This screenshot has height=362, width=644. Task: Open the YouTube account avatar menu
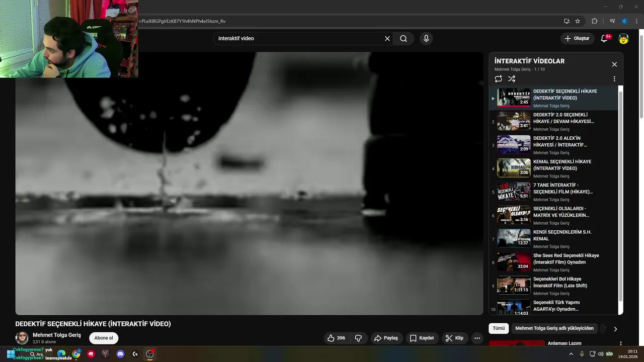(624, 39)
